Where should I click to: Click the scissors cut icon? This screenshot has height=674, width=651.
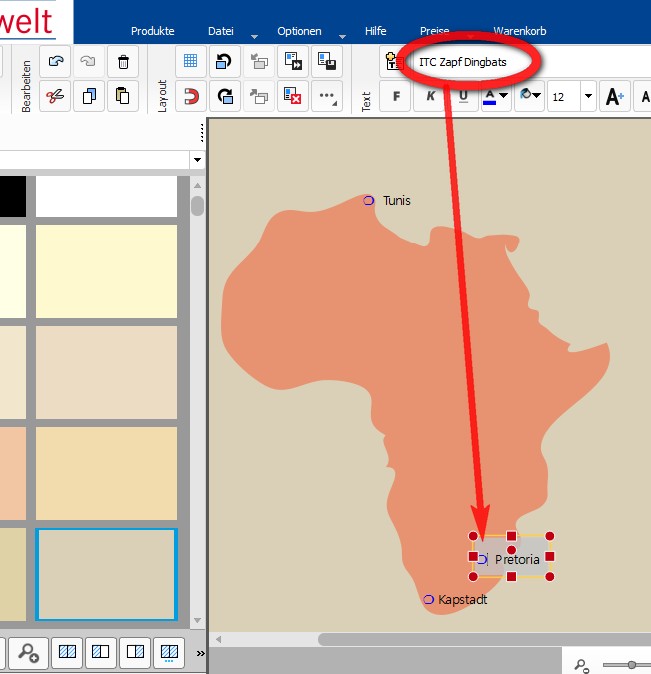click(55, 96)
